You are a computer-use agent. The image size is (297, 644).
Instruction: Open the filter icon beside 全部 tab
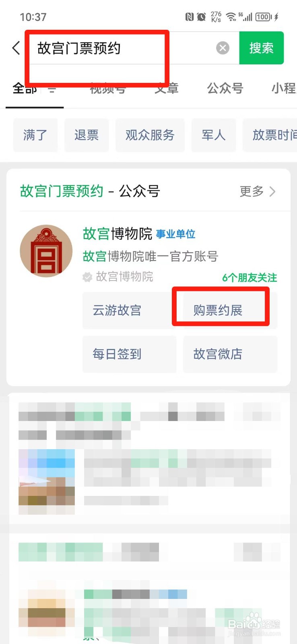click(x=52, y=89)
